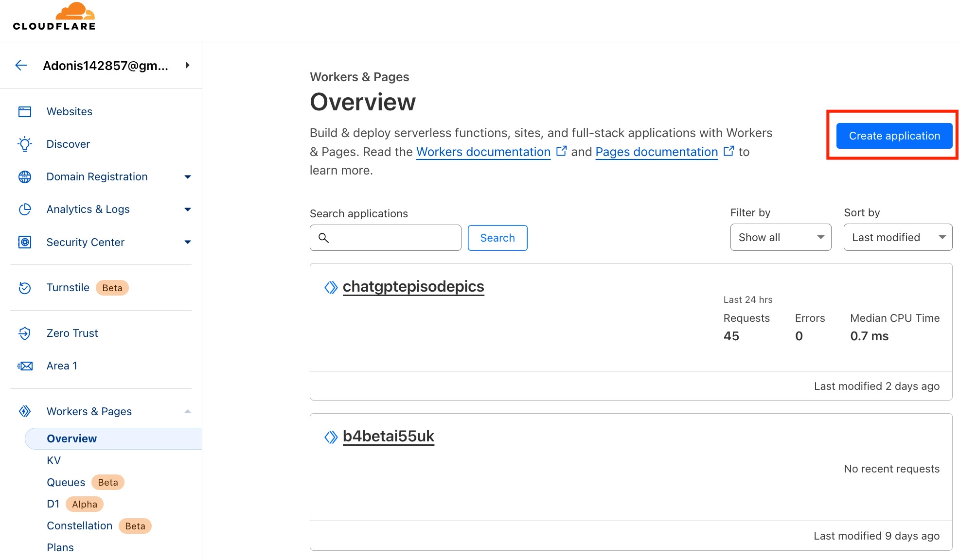Expand the Security Center section
The width and height of the screenshot is (959, 560).
(188, 242)
